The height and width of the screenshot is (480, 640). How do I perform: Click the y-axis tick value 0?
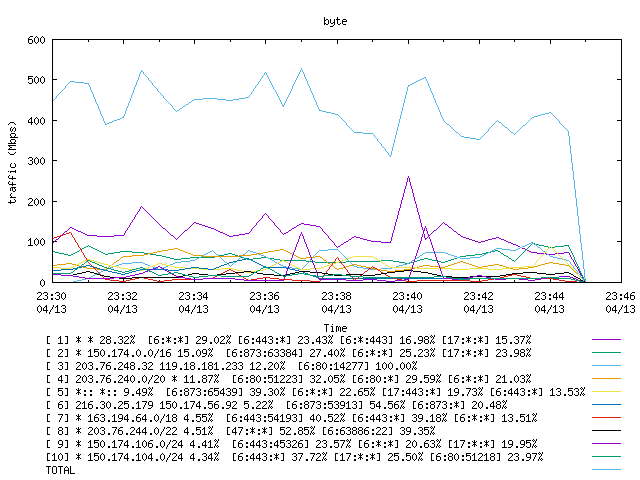[42, 282]
